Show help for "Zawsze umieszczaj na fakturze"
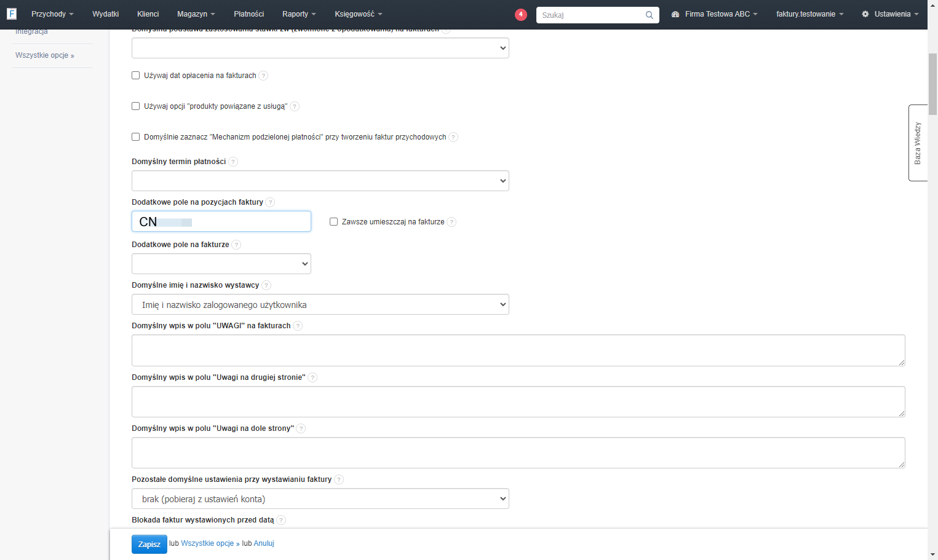 (451, 222)
